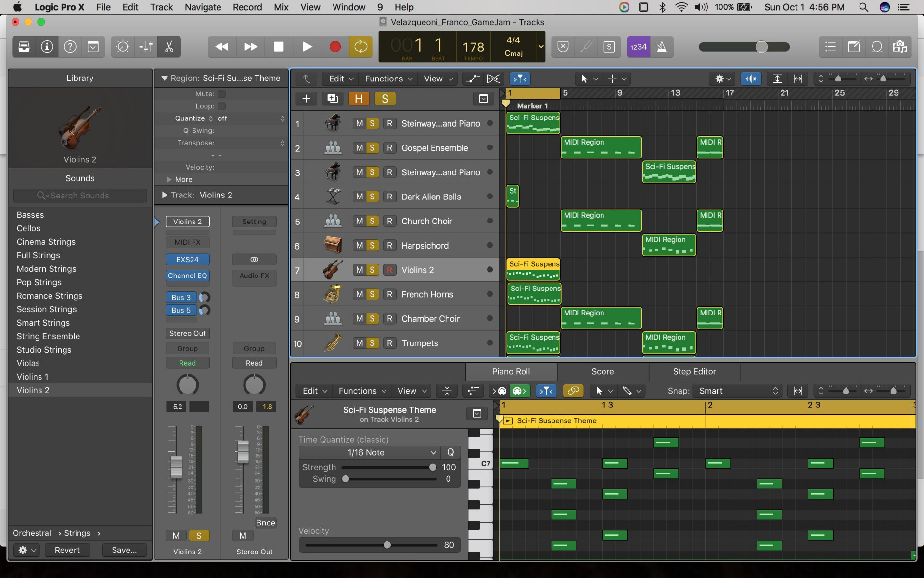Viewport: 924px width, 578px height.
Task: Click the add new track plus button
Action: [306, 99]
